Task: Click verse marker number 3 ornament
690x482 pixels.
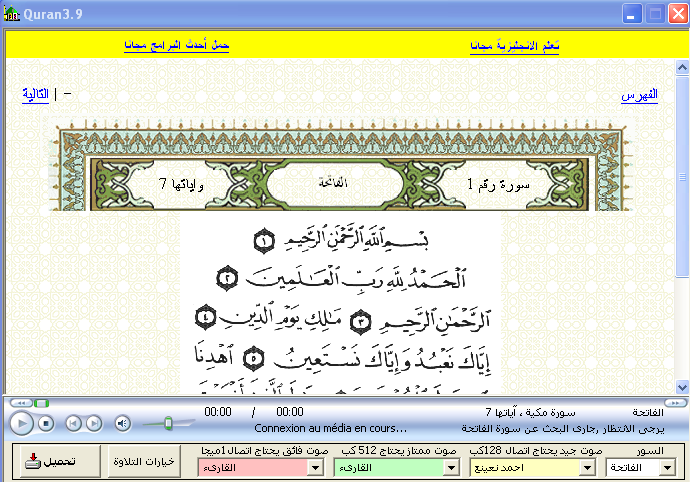Action: pos(361,322)
